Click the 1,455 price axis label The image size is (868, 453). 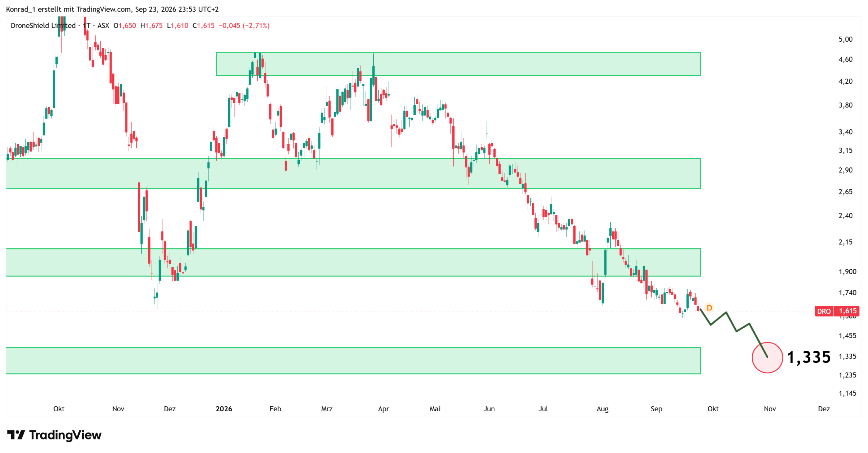coord(847,336)
